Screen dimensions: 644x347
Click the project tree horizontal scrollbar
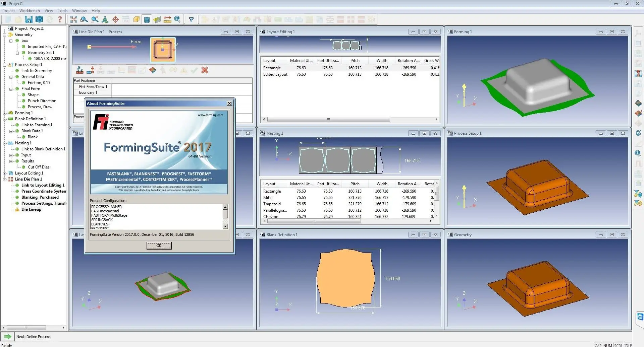click(x=26, y=328)
